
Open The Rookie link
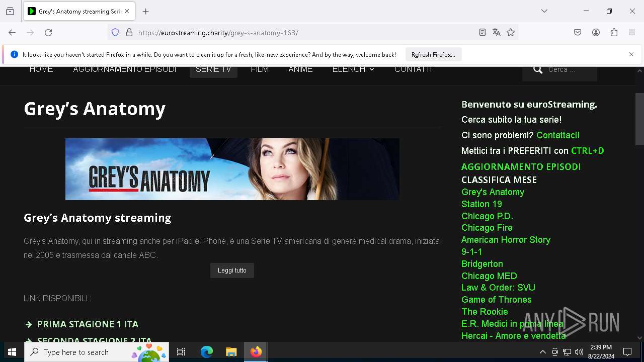tap(485, 312)
